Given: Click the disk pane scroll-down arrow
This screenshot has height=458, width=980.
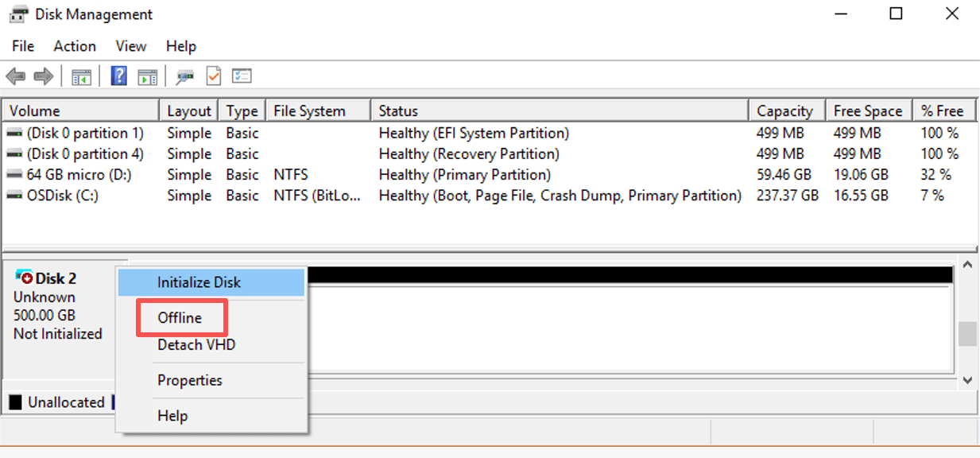Looking at the screenshot, I should point(967,380).
